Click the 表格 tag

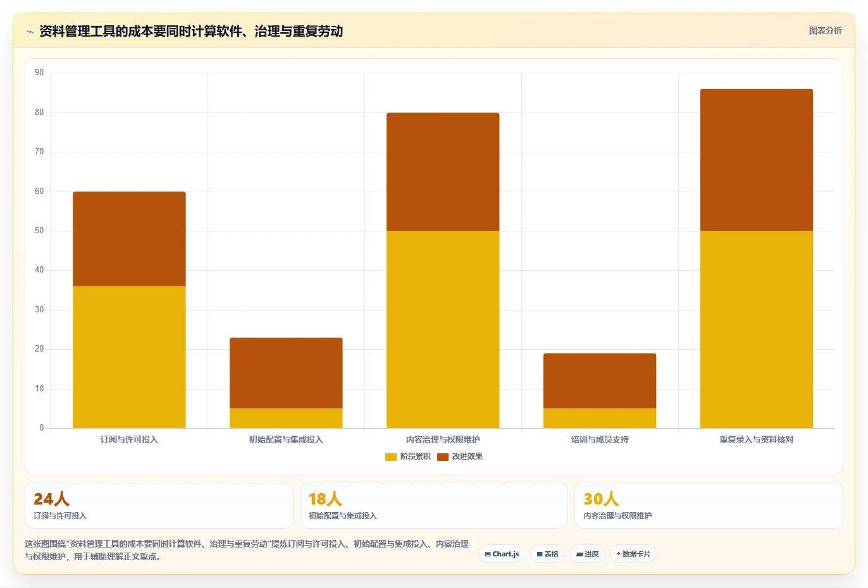[x=548, y=554]
